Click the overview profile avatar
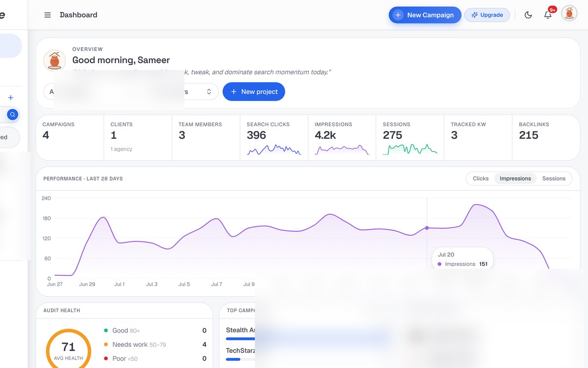The height and width of the screenshot is (368, 588). tap(54, 60)
